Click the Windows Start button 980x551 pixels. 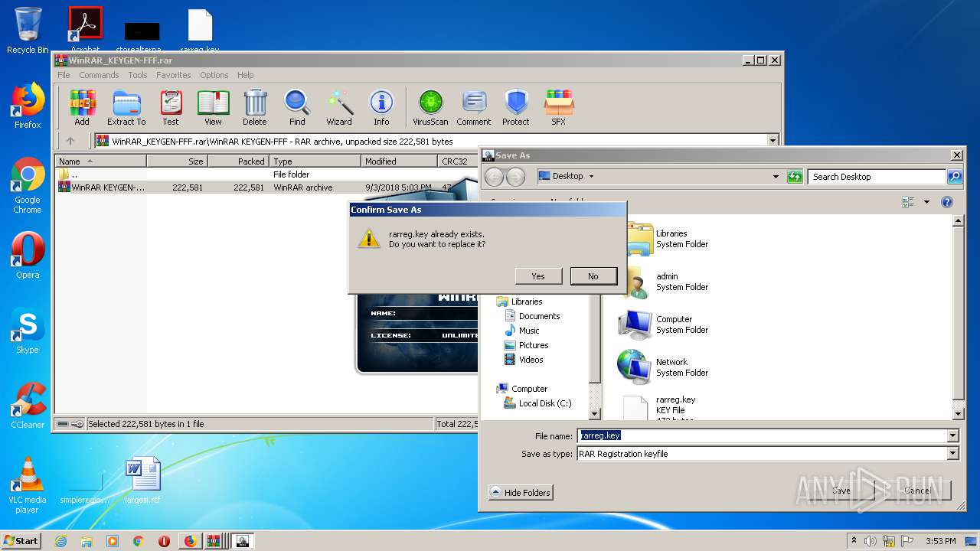click(x=21, y=541)
